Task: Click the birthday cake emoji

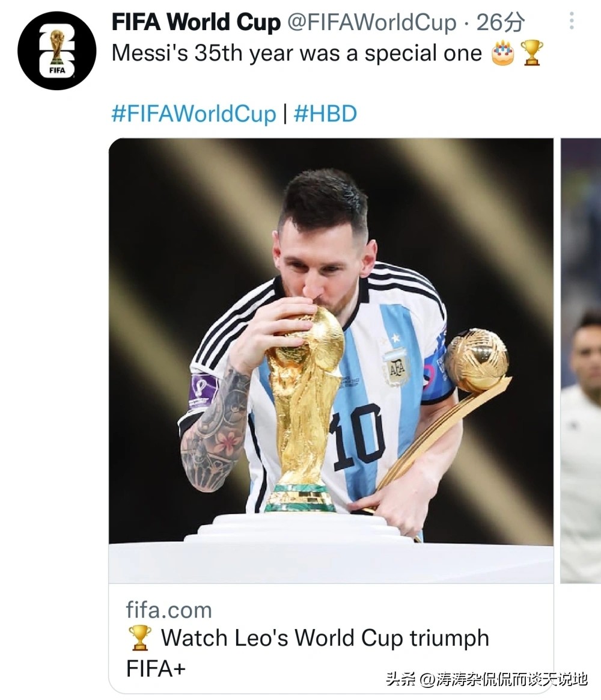Action: coord(503,54)
